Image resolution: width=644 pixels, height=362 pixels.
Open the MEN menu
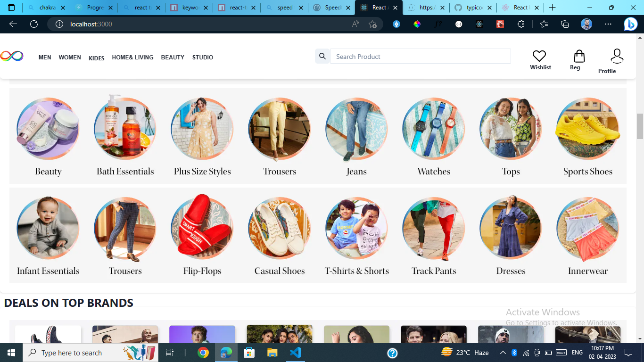click(45, 58)
